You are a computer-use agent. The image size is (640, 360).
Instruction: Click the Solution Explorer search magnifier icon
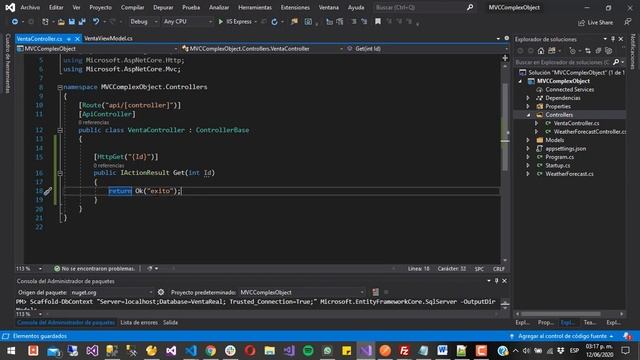[616, 62]
